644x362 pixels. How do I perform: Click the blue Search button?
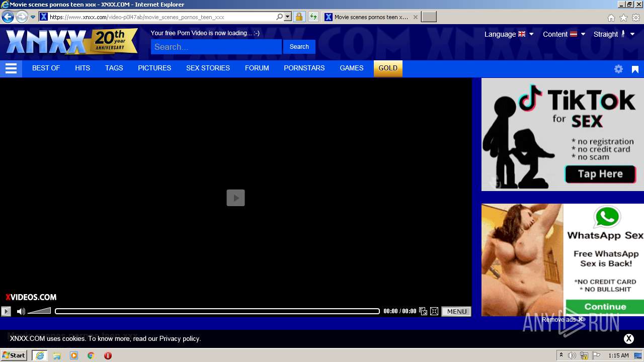299,47
